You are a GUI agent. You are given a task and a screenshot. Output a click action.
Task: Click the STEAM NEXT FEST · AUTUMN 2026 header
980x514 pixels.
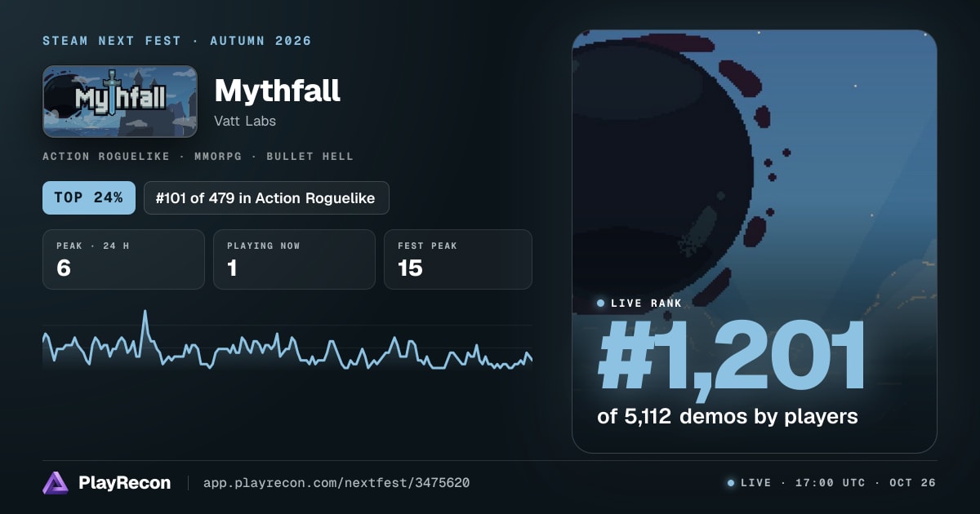[x=177, y=41]
